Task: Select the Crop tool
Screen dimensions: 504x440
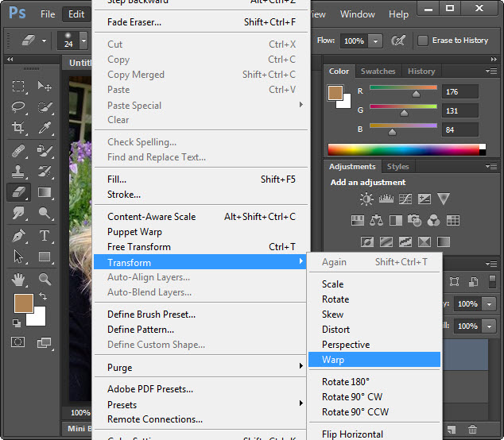Action: (x=19, y=127)
